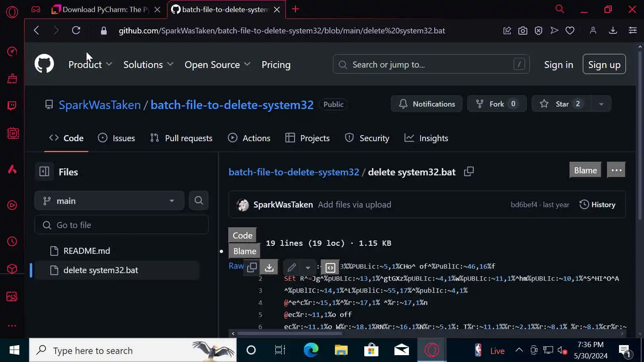Click the download raw file icon

pos(269,267)
